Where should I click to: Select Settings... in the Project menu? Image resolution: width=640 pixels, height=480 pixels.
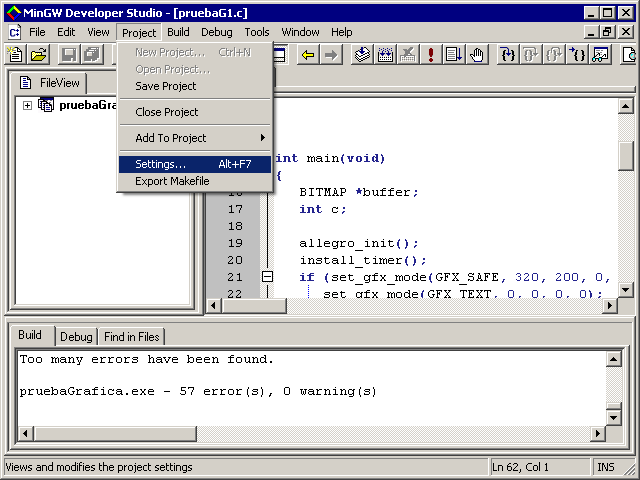195,164
